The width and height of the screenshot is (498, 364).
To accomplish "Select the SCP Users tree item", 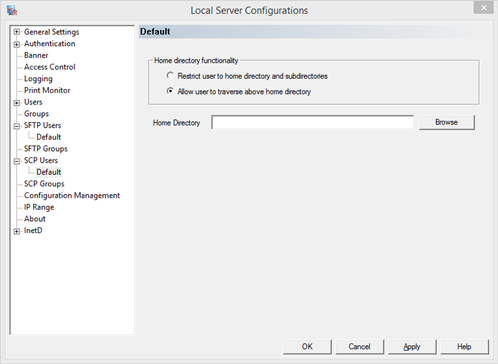I will point(41,160).
